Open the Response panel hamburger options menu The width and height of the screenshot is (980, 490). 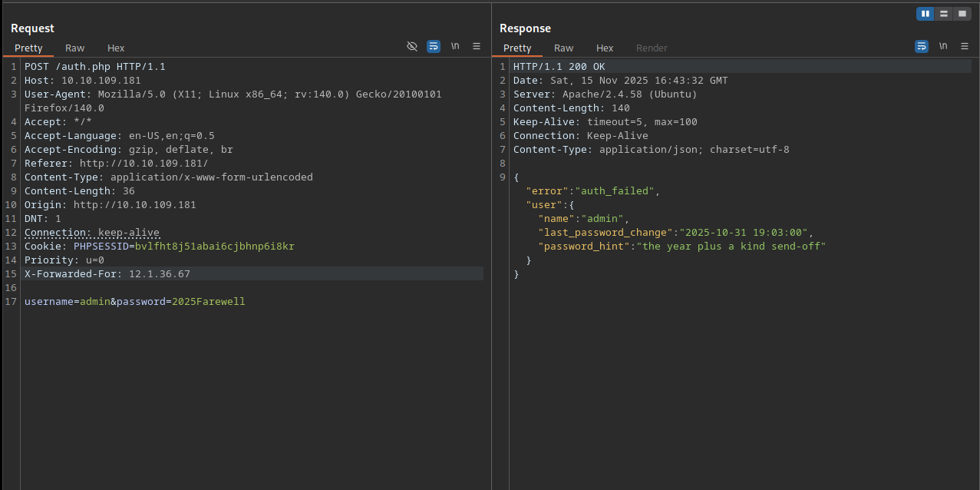[x=965, y=46]
